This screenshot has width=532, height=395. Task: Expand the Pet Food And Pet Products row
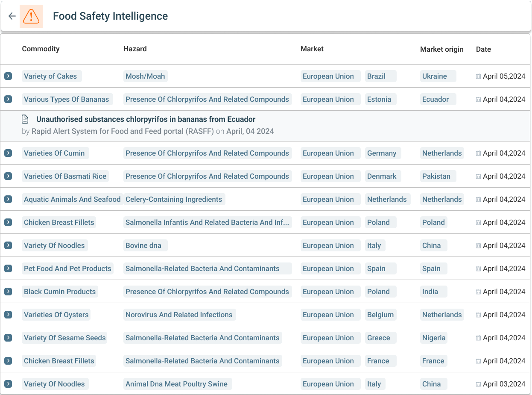(x=8, y=268)
